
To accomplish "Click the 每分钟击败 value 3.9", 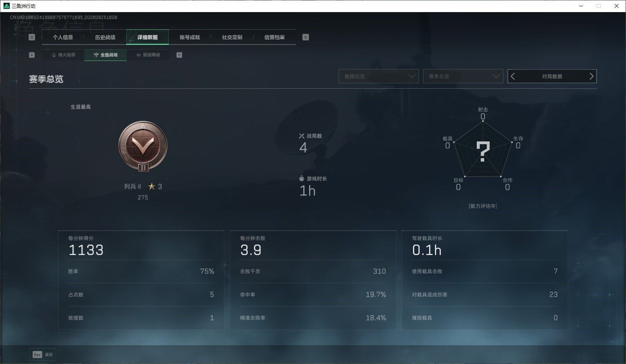I will (251, 250).
